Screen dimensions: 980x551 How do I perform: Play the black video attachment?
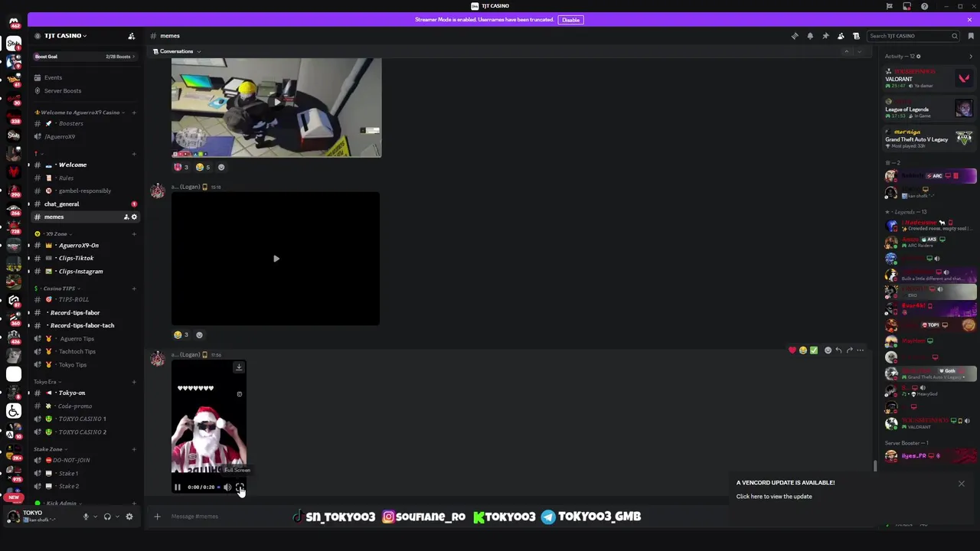click(276, 259)
